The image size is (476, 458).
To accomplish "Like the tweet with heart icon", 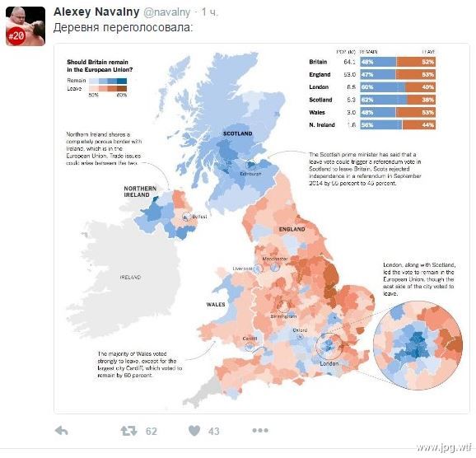I will 194,430.
